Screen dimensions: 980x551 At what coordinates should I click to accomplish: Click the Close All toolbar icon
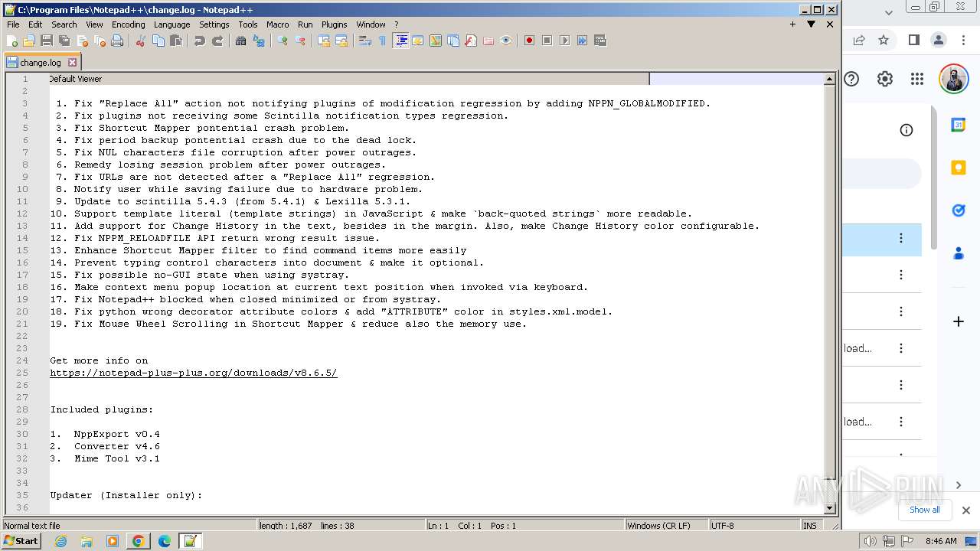[x=100, y=41]
